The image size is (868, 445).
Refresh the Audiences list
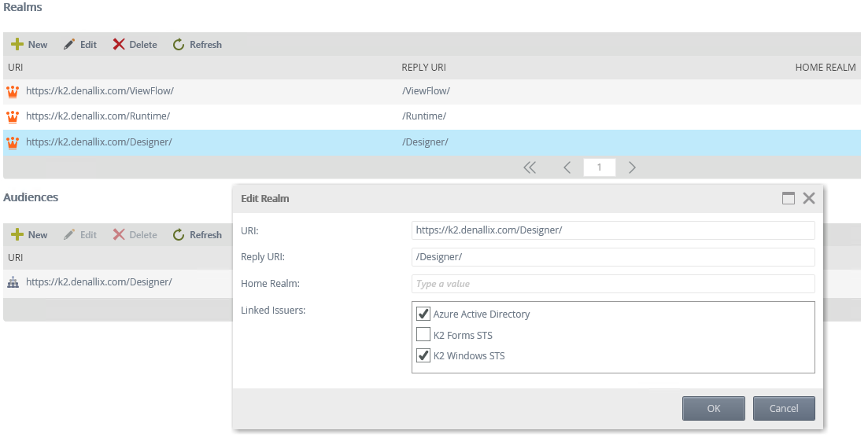197,235
